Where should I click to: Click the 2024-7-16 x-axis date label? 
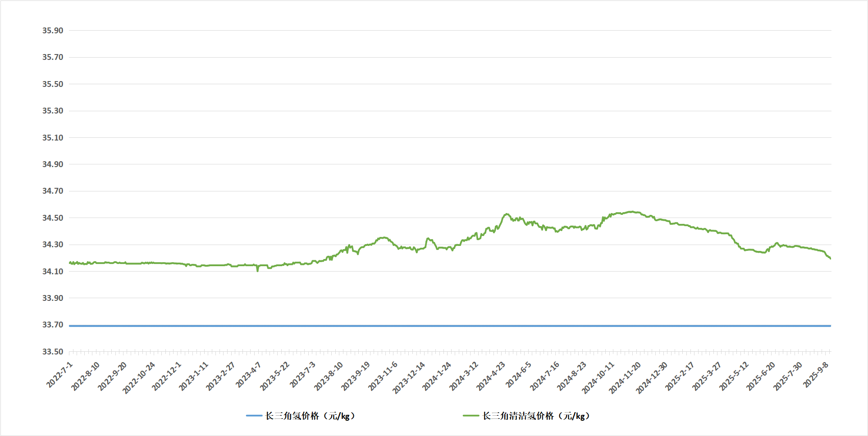pyautogui.click(x=544, y=376)
